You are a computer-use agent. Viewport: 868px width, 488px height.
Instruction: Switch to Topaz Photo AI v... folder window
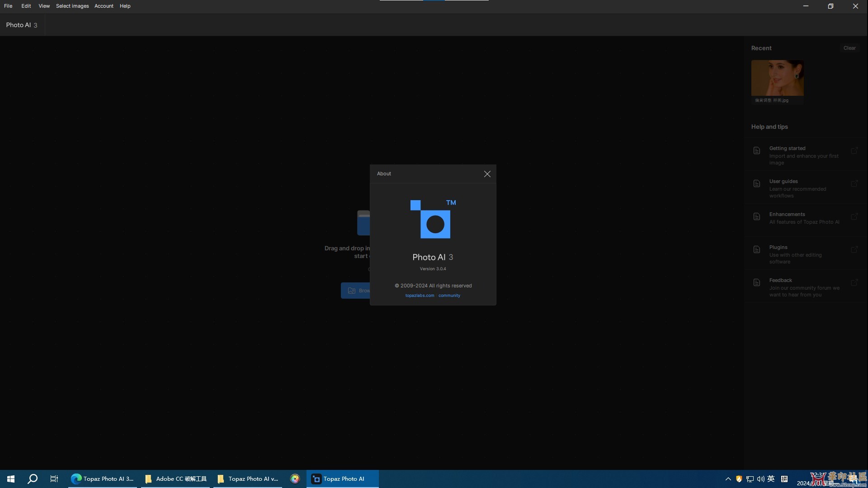pyautogui.click(x=248, y=479)
